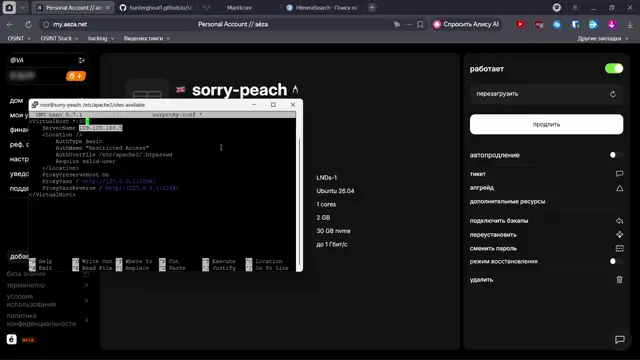The width and height of the screenshot is (640, 360).
Task: Collapse the sorry-peach server name caret
Action: pos(296,89)
